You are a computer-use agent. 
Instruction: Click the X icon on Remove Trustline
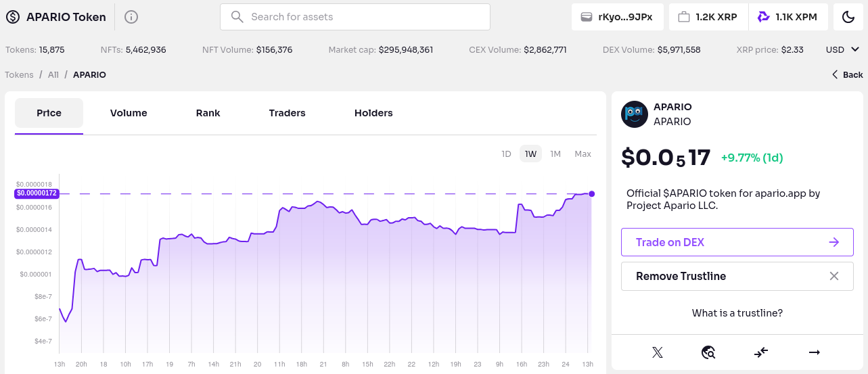pyautogui.click(x=834, y=276)
